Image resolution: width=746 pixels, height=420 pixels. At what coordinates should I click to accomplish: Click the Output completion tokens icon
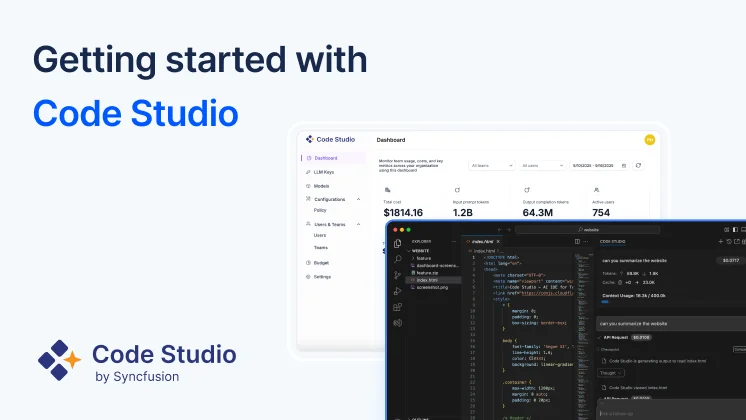[x=527, y=190]
